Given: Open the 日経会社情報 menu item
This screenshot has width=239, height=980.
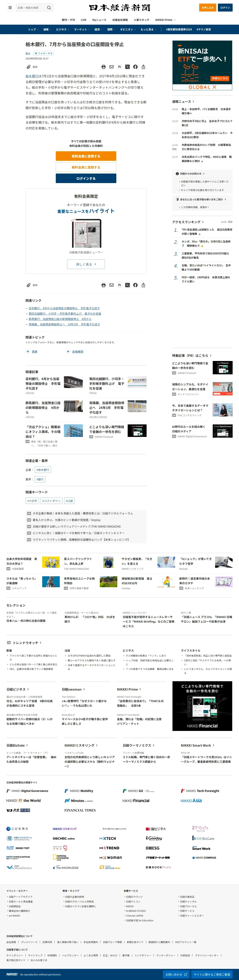Looking at the screenshot, I should tap(120, 20).
